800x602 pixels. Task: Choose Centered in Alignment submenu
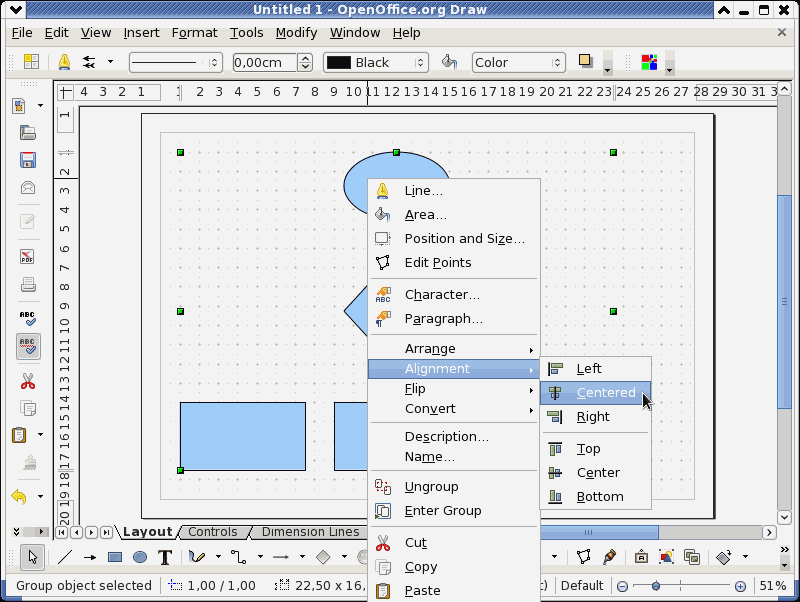[x=595, y=393]
